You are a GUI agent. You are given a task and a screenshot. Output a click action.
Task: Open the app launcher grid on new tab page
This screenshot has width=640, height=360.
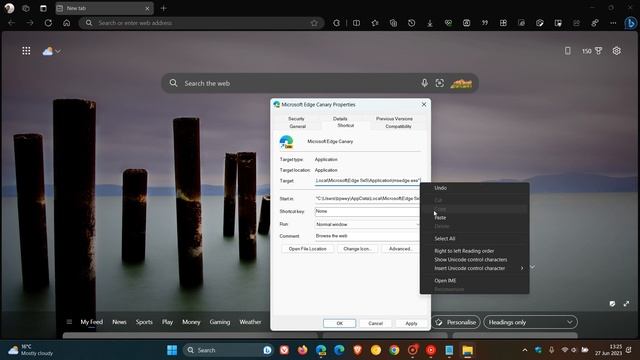click(x=26, y=51)
